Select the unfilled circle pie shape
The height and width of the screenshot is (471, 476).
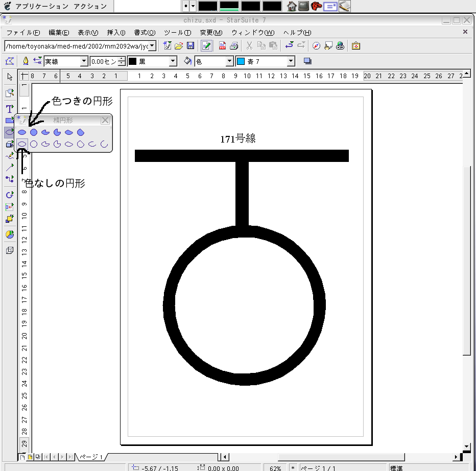click(57, 145)
